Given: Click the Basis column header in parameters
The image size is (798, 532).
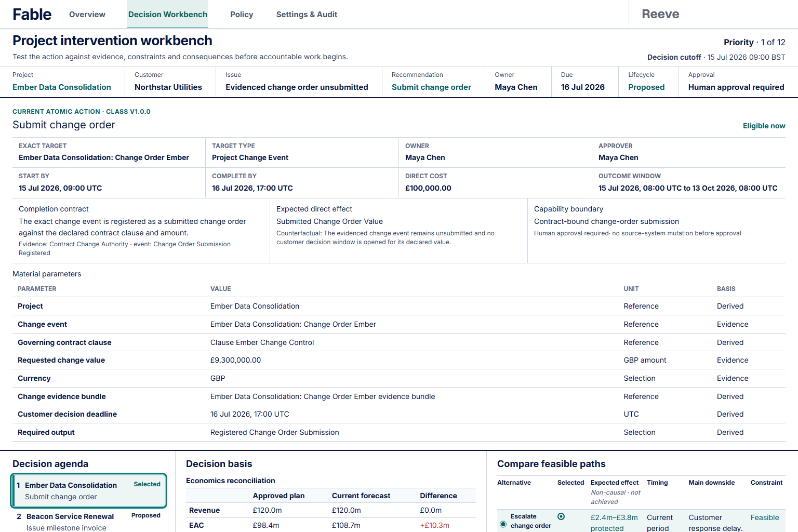Looking at the screenshot, I should coord(726,289).
